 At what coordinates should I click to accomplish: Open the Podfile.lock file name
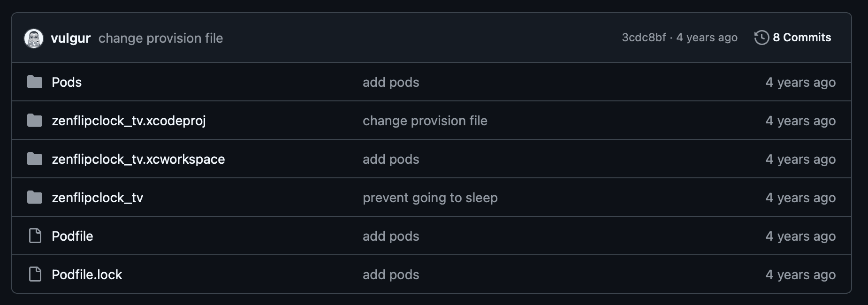coord(87,274)
